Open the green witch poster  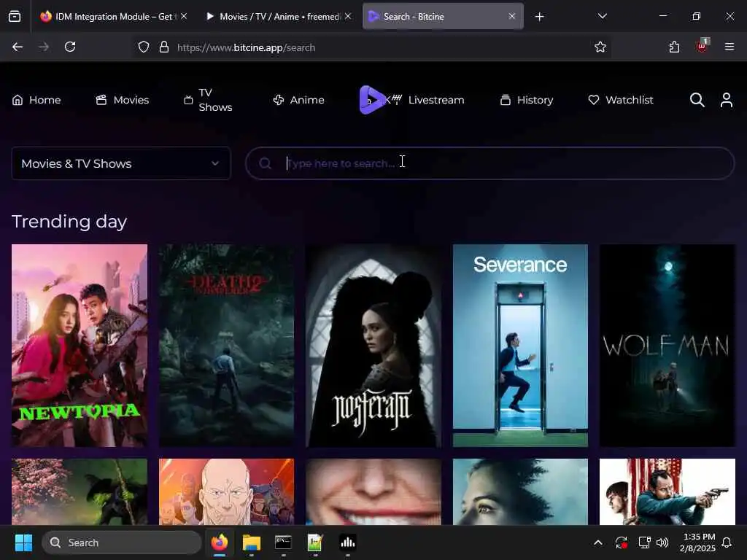click(80, 491)
